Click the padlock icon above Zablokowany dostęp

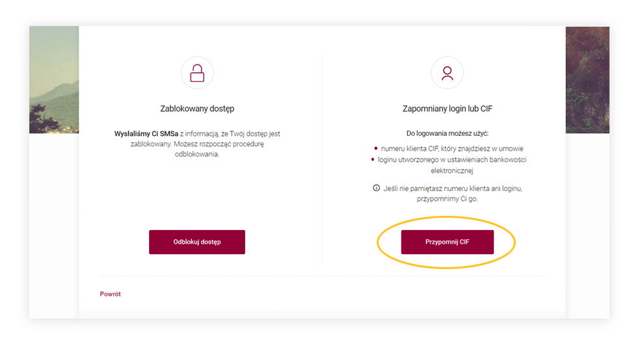pos(197,73)
